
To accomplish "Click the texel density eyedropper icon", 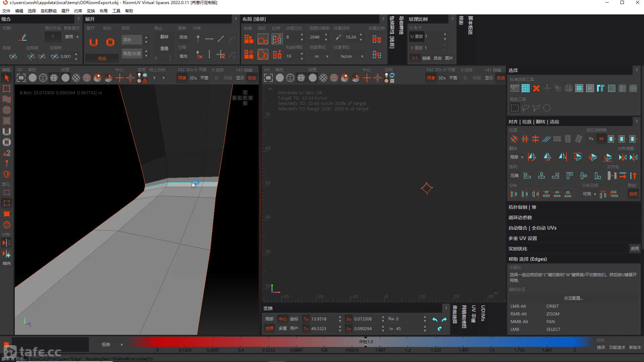I will tap(338, 37).
